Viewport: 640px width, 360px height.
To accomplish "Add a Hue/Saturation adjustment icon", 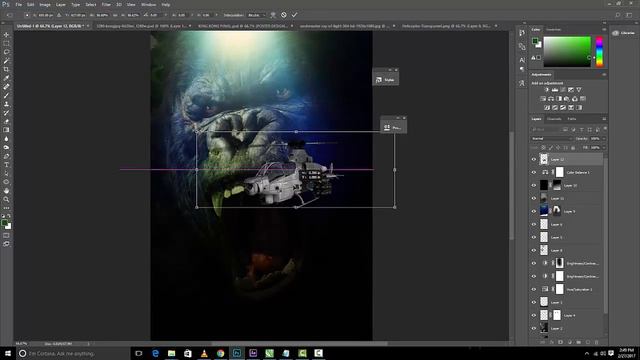I will 543,99.
